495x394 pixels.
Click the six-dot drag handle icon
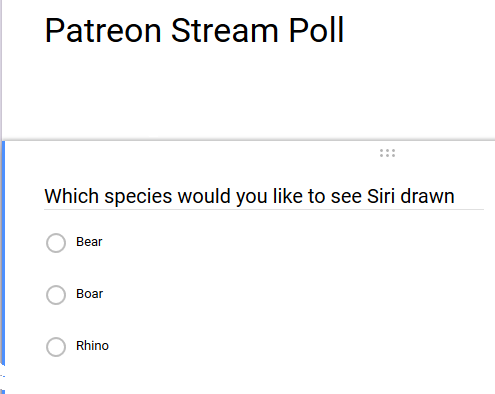click(x=387, y=153)
